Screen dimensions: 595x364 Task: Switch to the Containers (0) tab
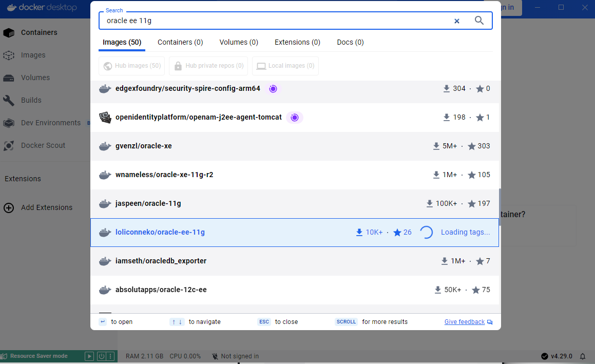(x=180, y=42)
